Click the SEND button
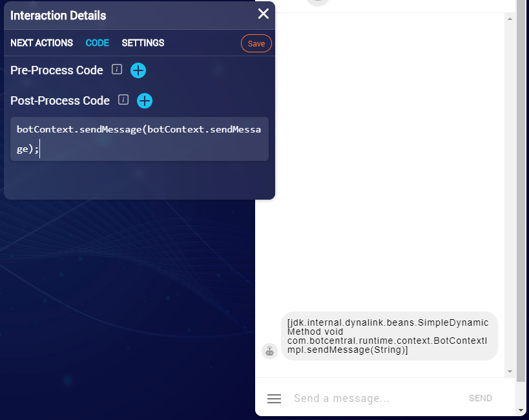The width and height of the screenshot is (529, 420). coord(481,399)
